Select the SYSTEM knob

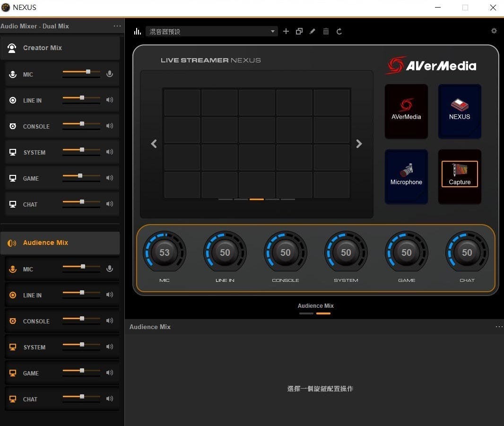coord(346,252)
